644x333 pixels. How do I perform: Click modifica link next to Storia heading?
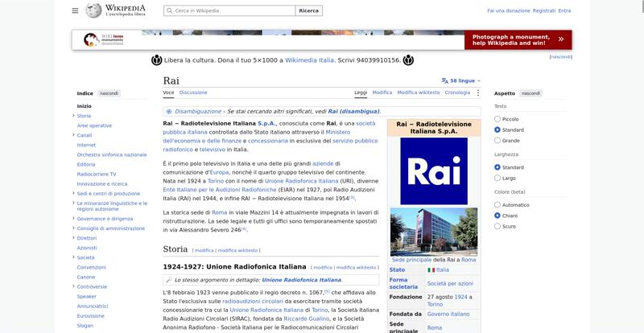pyautogui.click(x=204, y=250)
